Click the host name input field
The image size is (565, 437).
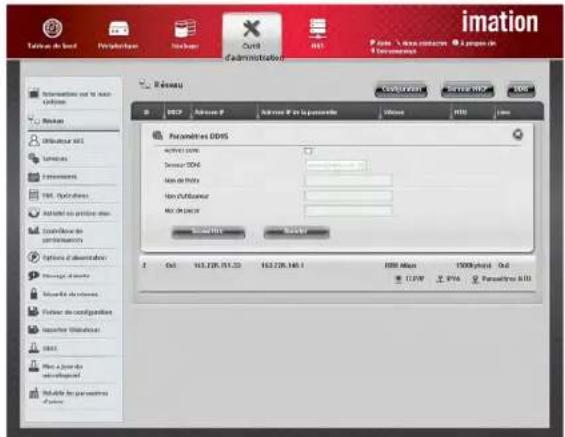[348, 180]
